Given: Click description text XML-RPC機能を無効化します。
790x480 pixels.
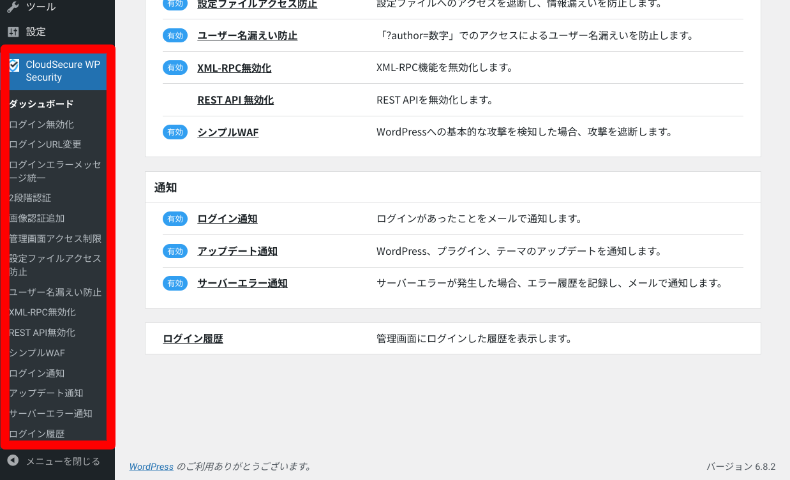Looking at the screenshot, I should 445,67.
